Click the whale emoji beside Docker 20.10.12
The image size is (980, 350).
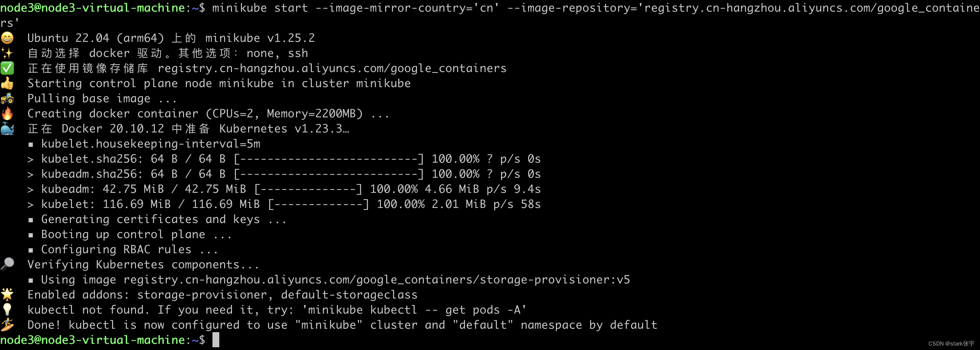tap(7, 128)
